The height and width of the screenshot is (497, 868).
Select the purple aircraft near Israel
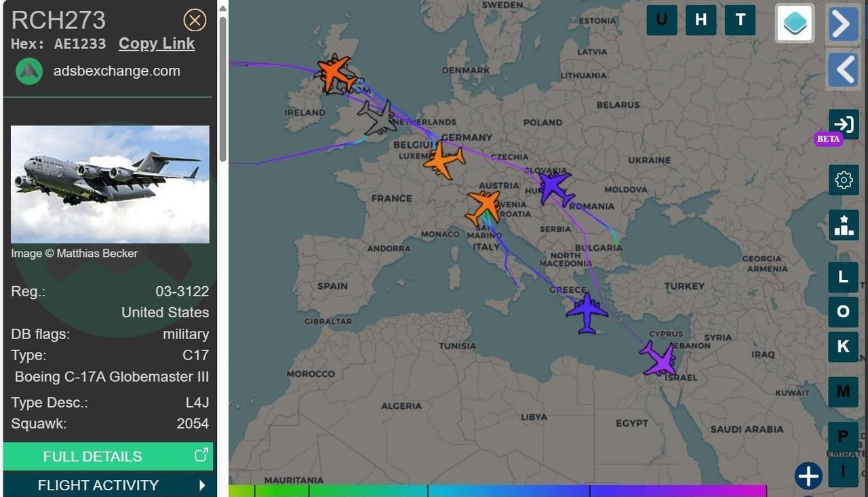coord(658,359)
